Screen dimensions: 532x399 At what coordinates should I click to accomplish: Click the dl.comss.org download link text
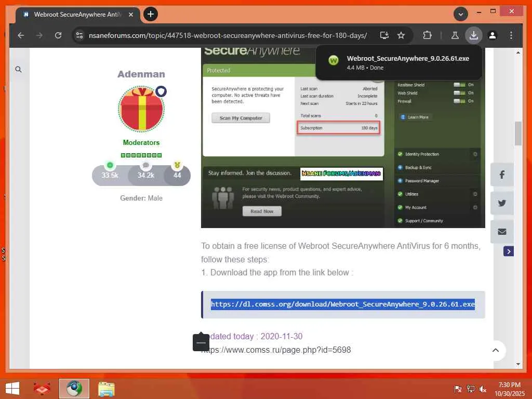[x=343, y=304]
